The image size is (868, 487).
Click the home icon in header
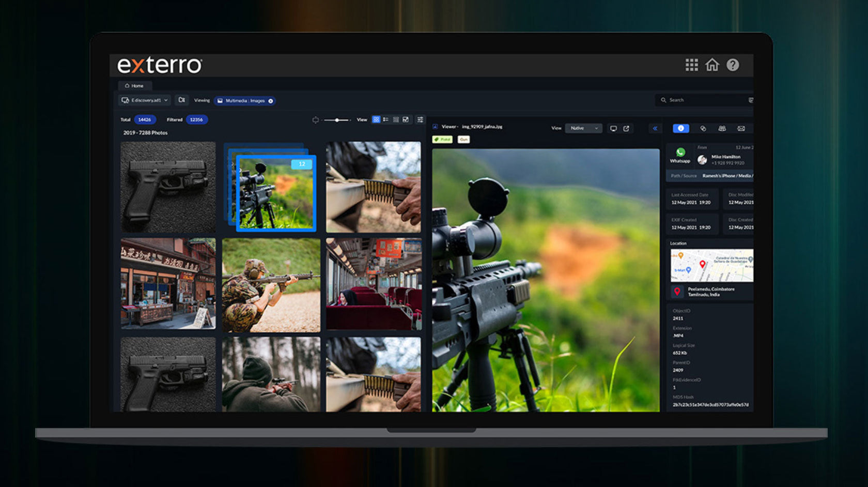(x=712, y=65)
